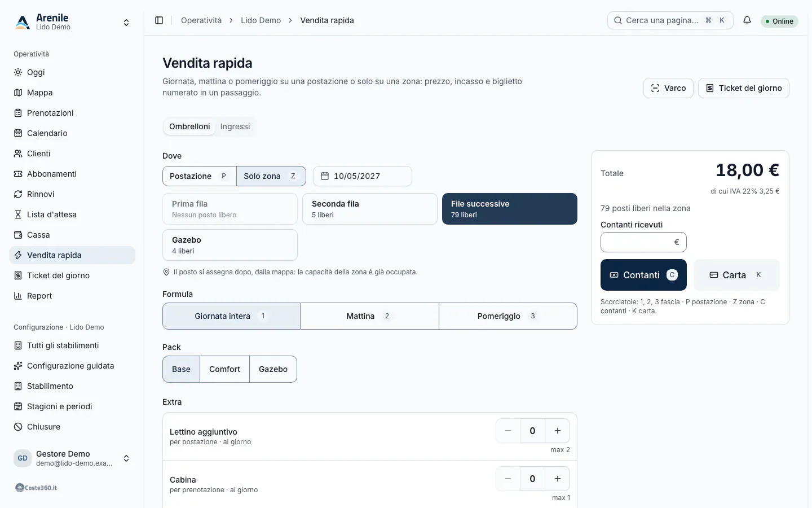Expand the Arenile Lido Demo switcher

tap(72, 22)
